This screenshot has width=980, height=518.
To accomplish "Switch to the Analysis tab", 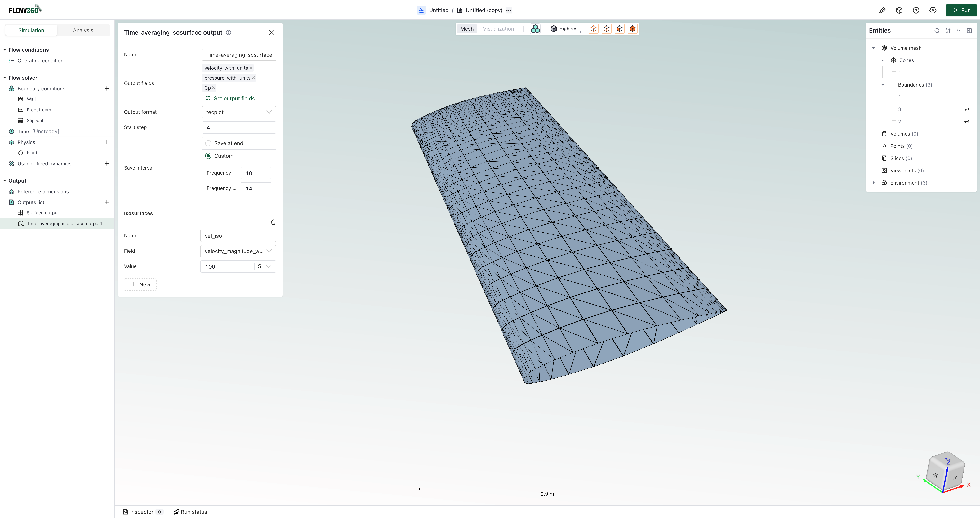I will click(83, 30).
